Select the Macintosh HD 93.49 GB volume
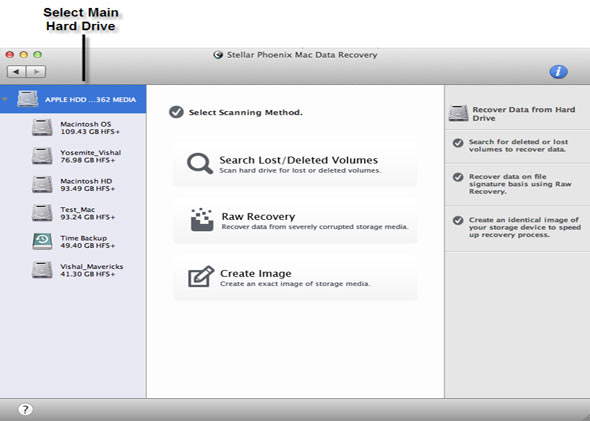The width and height of the screenshot is (590, 421). (73, 185)
